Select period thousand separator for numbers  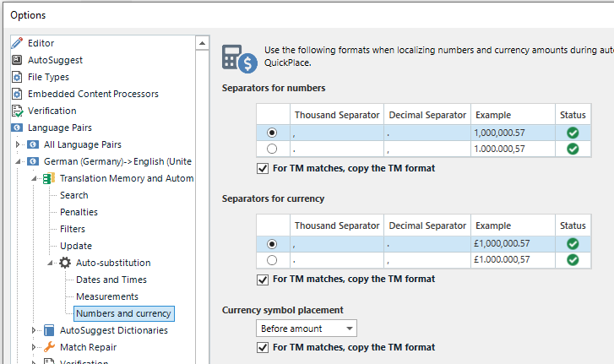tap(272, 149)
